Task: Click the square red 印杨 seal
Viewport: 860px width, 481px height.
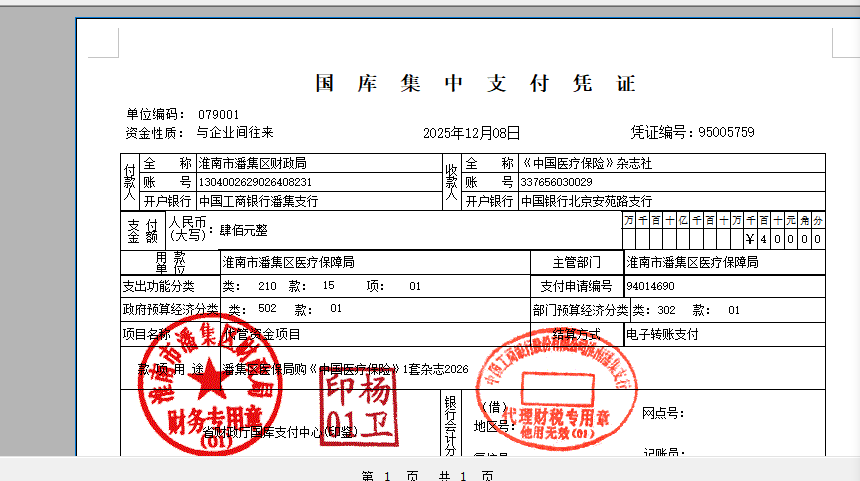Action: (x=358, y=397)
